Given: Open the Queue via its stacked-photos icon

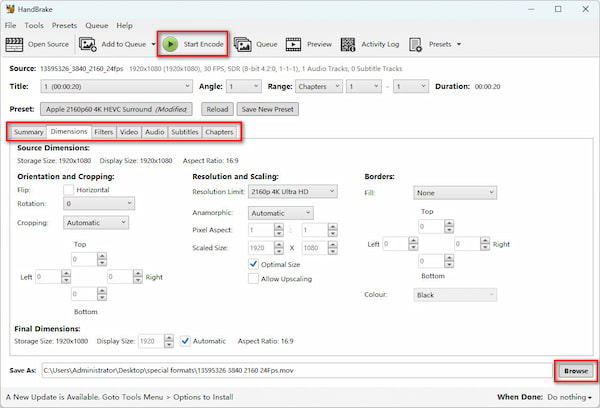Looking at the screenshot, I should click(x=243, y=44).
